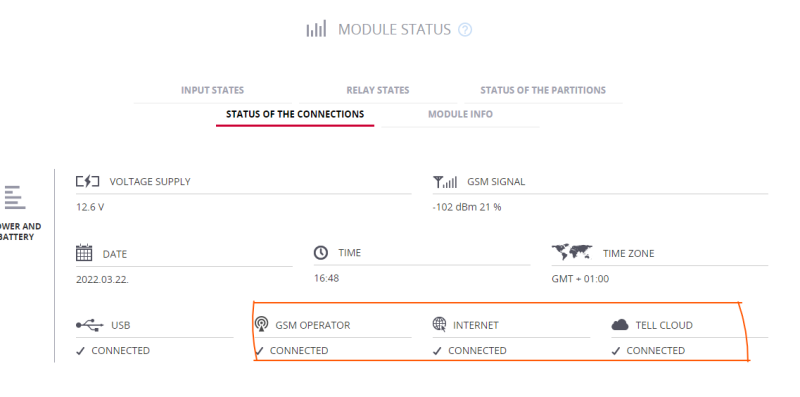Click the bar chart icon before Module Status
This screenshot has height=397, width=800.
[x=316, y=29]
